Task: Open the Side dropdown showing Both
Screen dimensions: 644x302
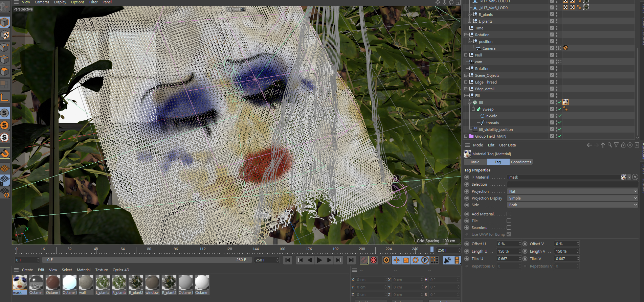Action: (x=572, y=205)
